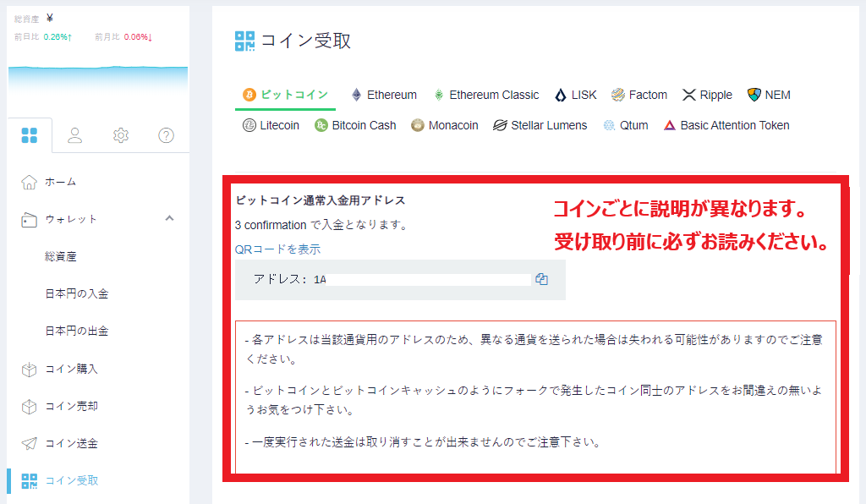Click the Ethereum diamond icon
This screenshot has width=866, height=504.
click(357, 95)
